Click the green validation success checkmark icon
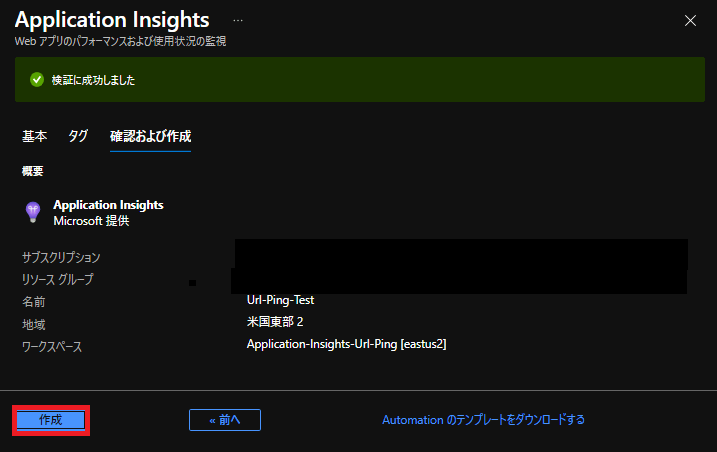Viewport: 717px width, 452px height. [x=37, y=80]
